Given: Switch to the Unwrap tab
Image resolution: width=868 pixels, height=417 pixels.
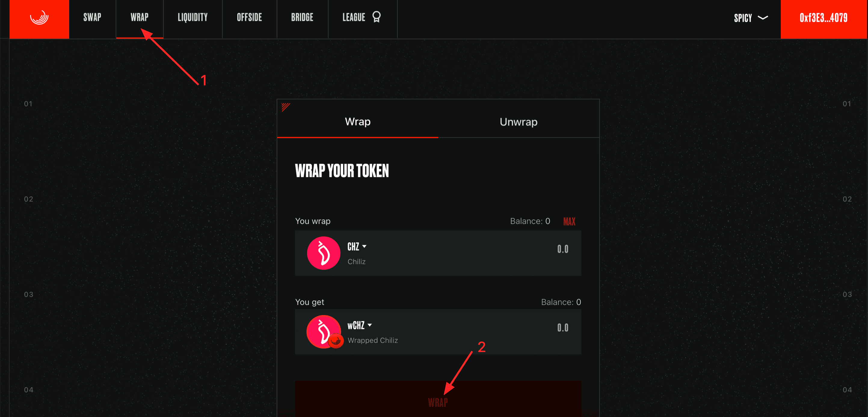Looking at the screenshot, I should point(518,122).
